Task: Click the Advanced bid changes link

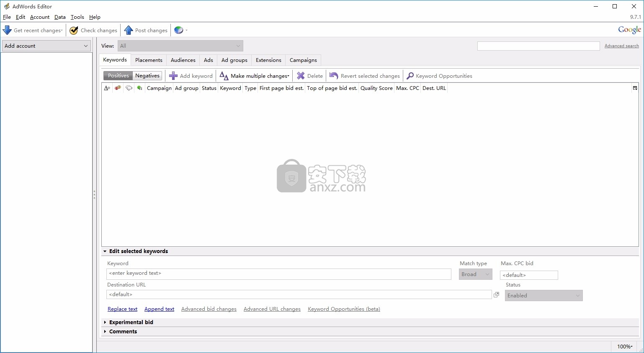Action: (209, 309)
